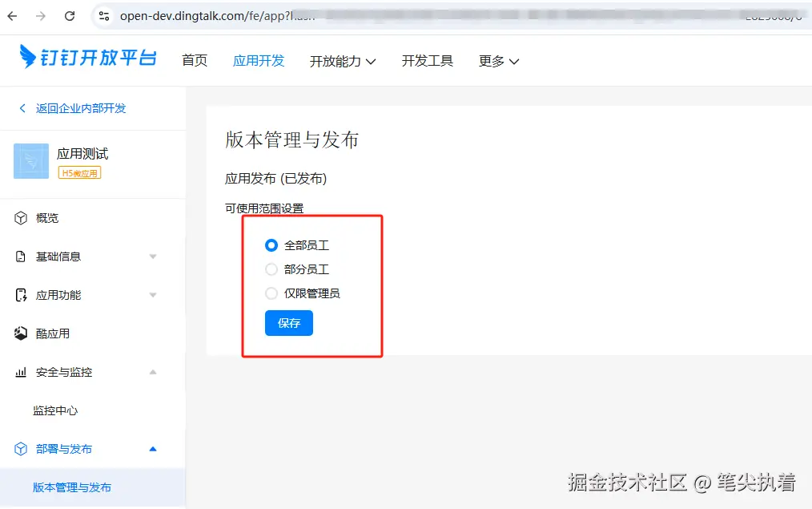This screenshot has width=812, height=509.
Task: Open the 开发工具 menu item
Action: pos(427,60)
